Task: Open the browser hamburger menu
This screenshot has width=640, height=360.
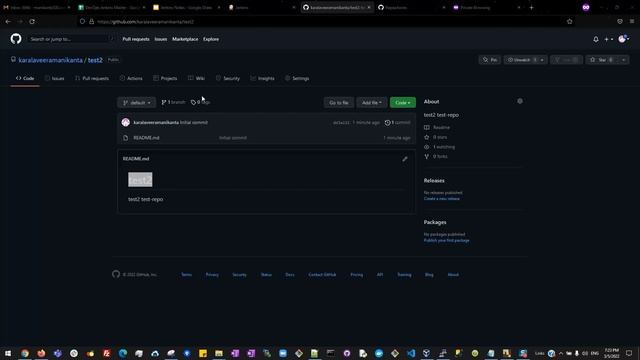Action: tap(632, 22)
